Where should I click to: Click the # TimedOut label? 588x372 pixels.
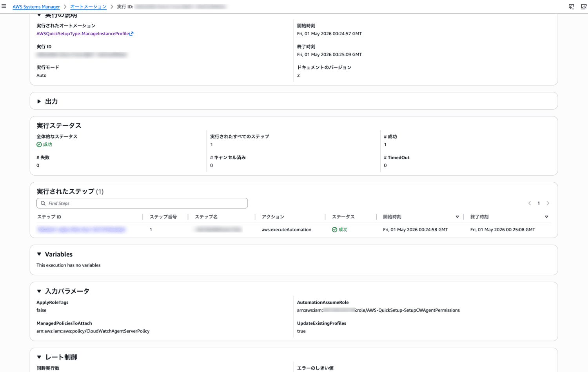pyautogui.click(x=397, y=158)
